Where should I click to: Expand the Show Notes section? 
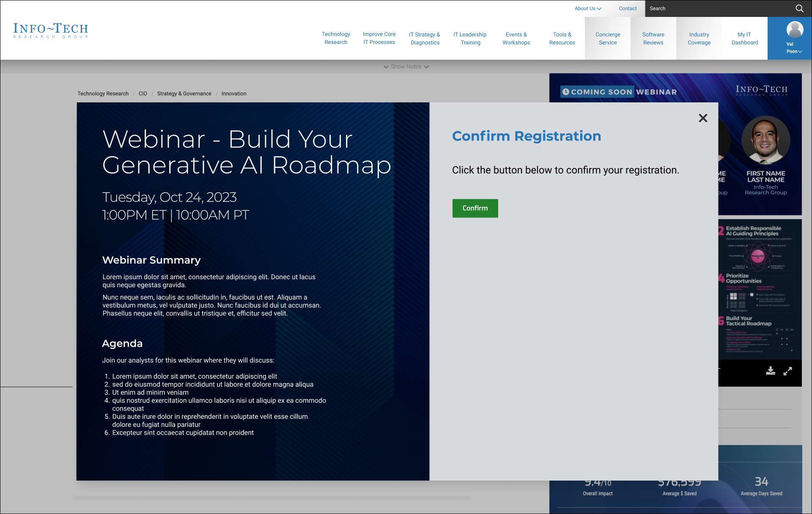click(406, 67)
